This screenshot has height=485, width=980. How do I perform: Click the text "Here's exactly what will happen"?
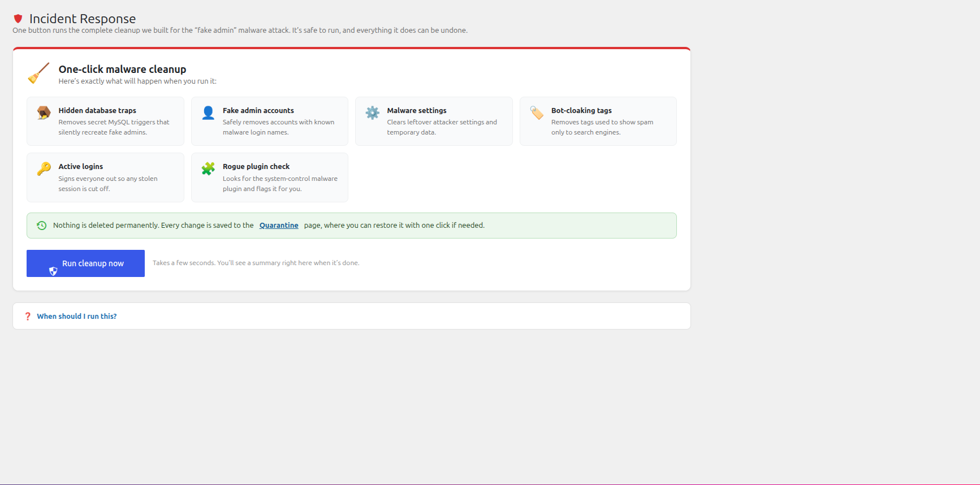pyautogui.click(x=110, y=81)
